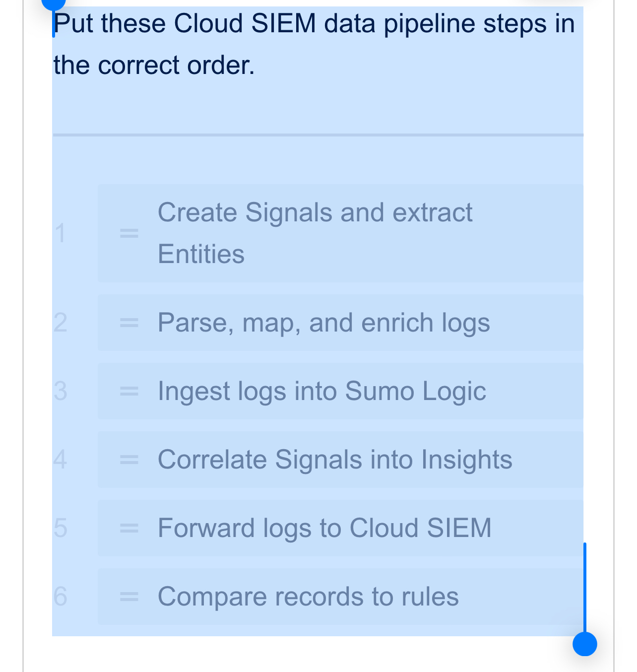Click the number 4 position label
The image size is (637, 672).
(60, 459)
